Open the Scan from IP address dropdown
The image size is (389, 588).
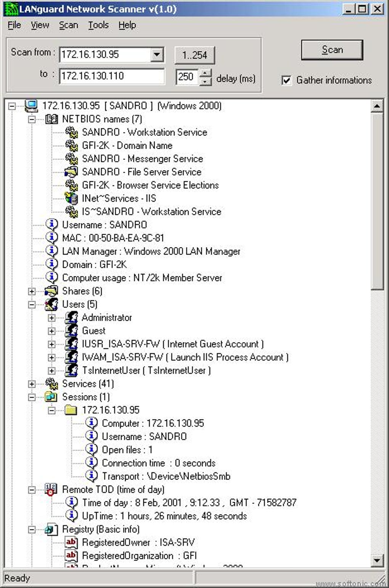[x=157, y=54]
